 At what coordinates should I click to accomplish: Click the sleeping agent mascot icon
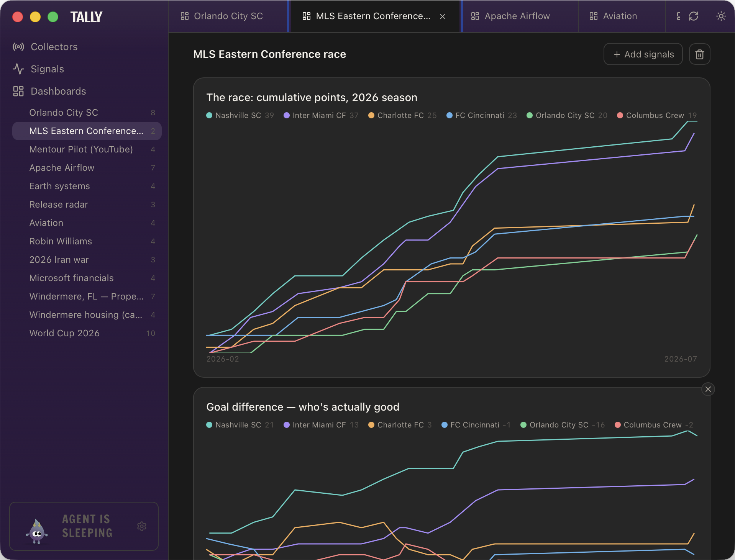click(37, 531)
